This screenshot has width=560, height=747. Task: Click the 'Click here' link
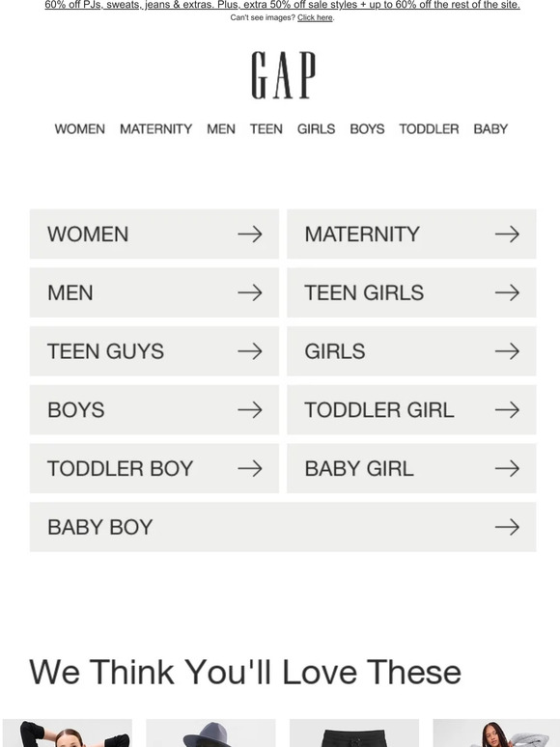pos(315,17)
